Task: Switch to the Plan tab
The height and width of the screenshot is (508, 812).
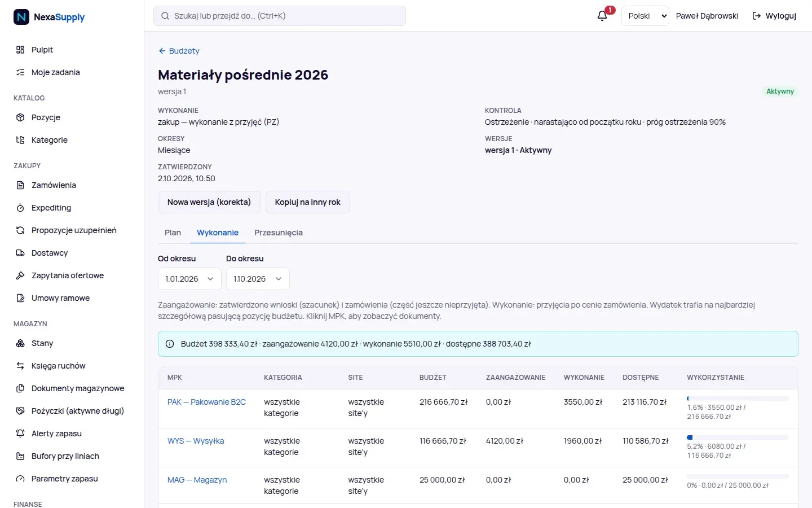Action: (173, 233)
